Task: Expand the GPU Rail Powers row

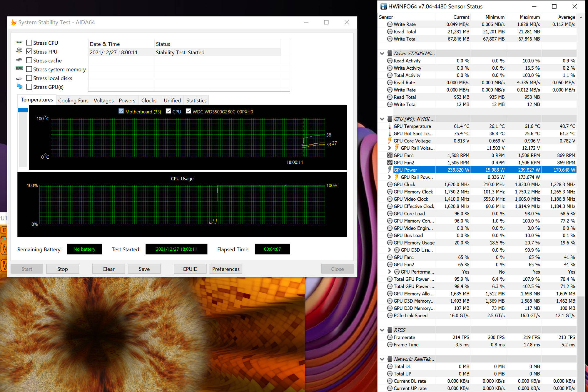Action: point(390,177)
